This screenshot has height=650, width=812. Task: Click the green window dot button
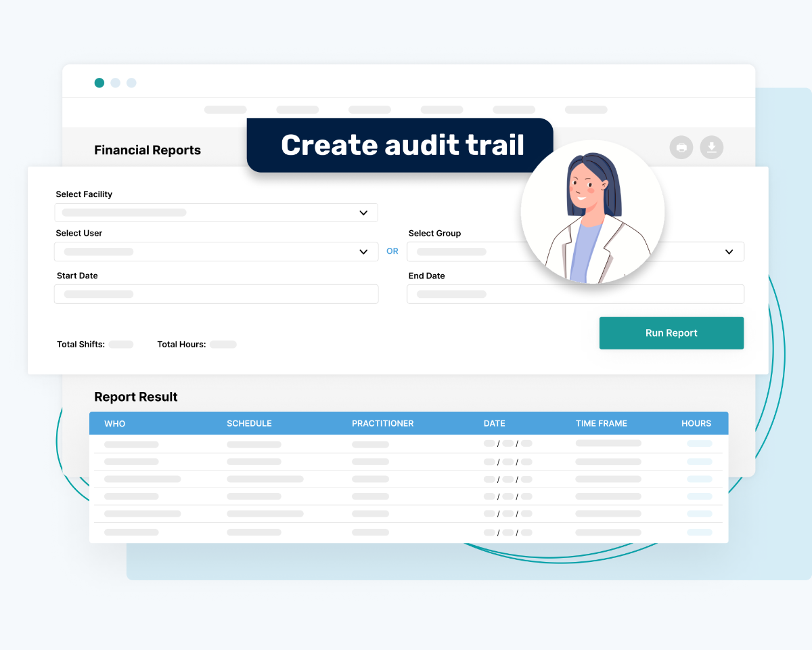(99, 83)
